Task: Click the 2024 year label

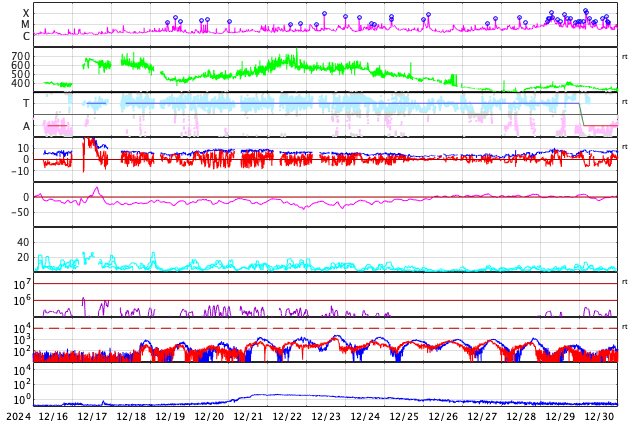Action: (x=19, y=416)
